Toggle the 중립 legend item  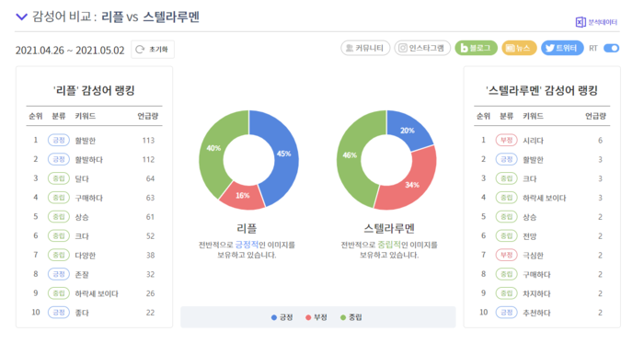(x=351, y=317)
